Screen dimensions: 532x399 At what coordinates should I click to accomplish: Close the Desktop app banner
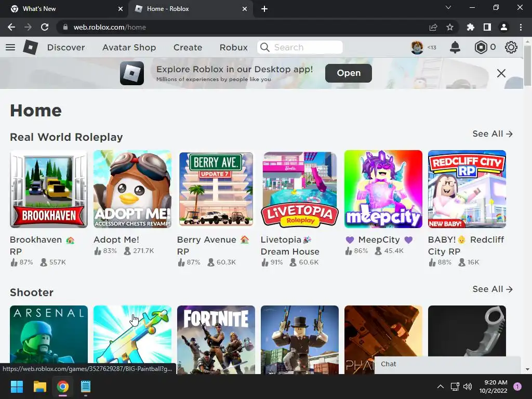point(501,73)
